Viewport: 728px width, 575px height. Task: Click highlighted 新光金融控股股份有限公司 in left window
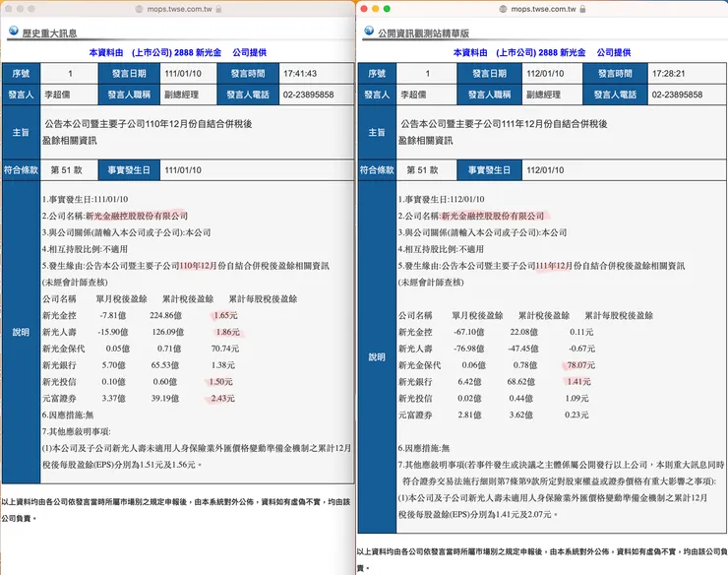pyautogui.click(x=137, y=216)
